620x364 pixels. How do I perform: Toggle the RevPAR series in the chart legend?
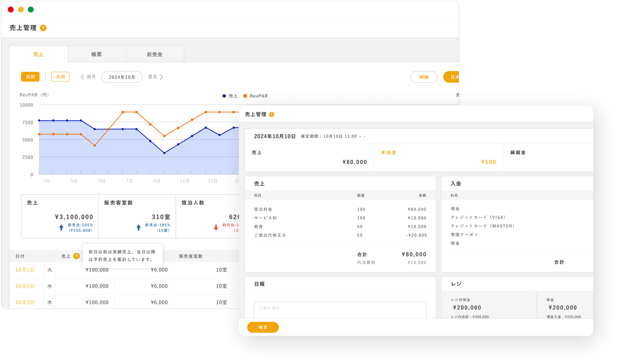(x=258, y=96)
